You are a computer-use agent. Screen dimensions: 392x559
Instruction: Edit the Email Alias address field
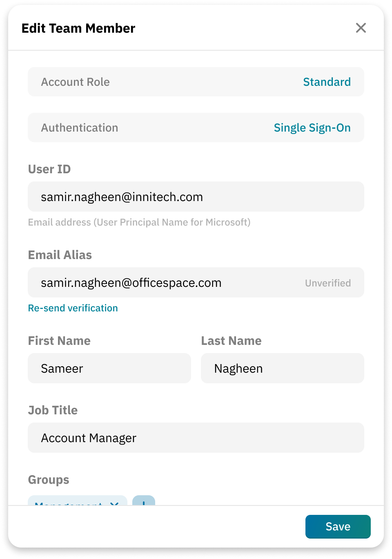(163, 282)
